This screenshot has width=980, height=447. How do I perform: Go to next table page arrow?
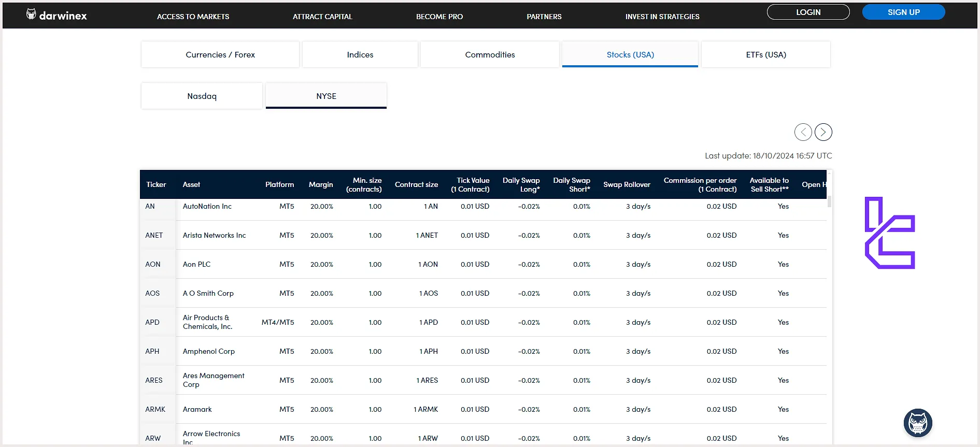[823, 132]
